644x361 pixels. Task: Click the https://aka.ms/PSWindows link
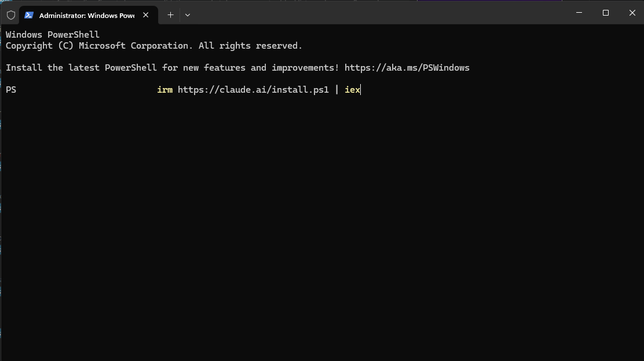[407, 68]
